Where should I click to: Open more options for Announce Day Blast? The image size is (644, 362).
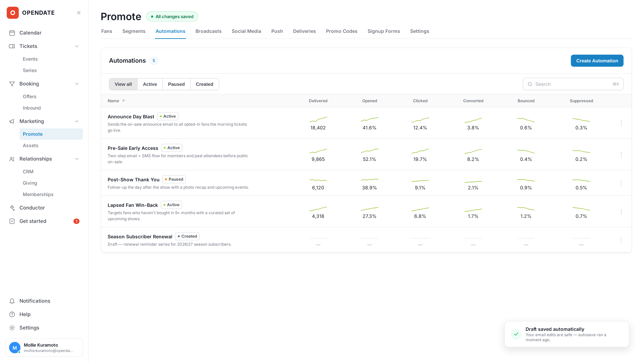click(621, 123)
